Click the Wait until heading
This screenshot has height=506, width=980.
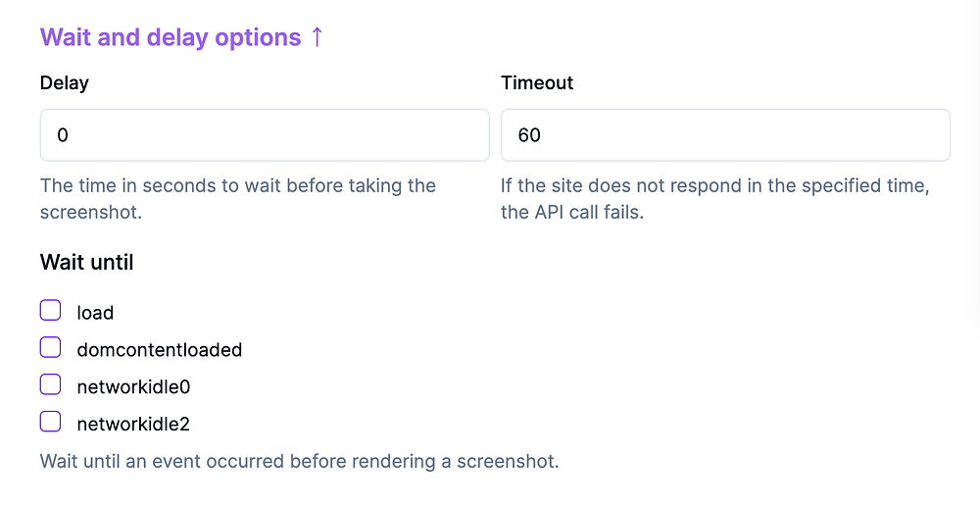click(87, 262)
